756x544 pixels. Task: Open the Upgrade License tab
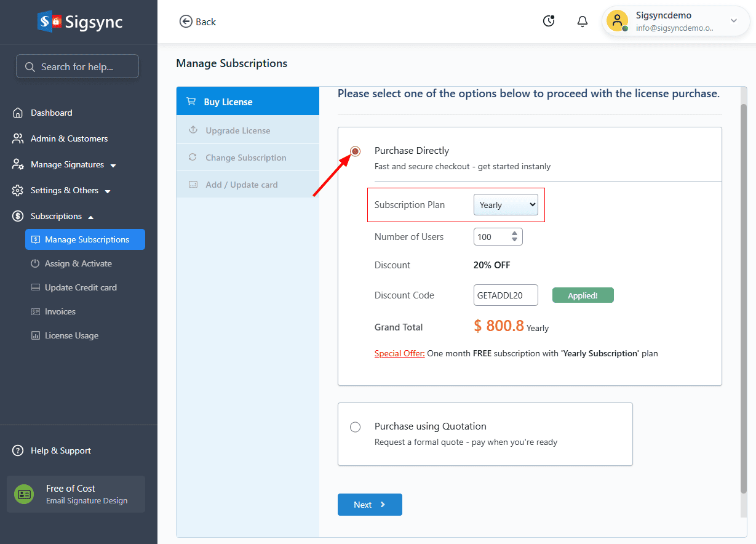[x=248, y=130]
